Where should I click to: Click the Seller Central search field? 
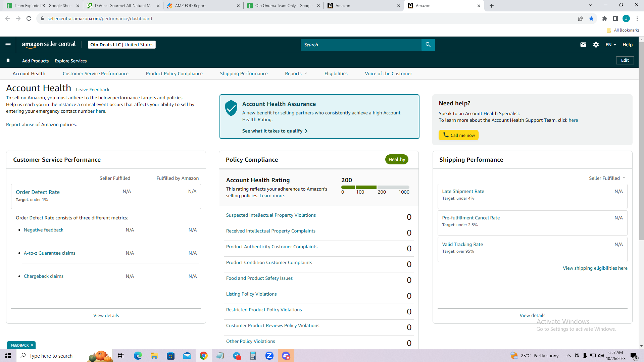361,45
